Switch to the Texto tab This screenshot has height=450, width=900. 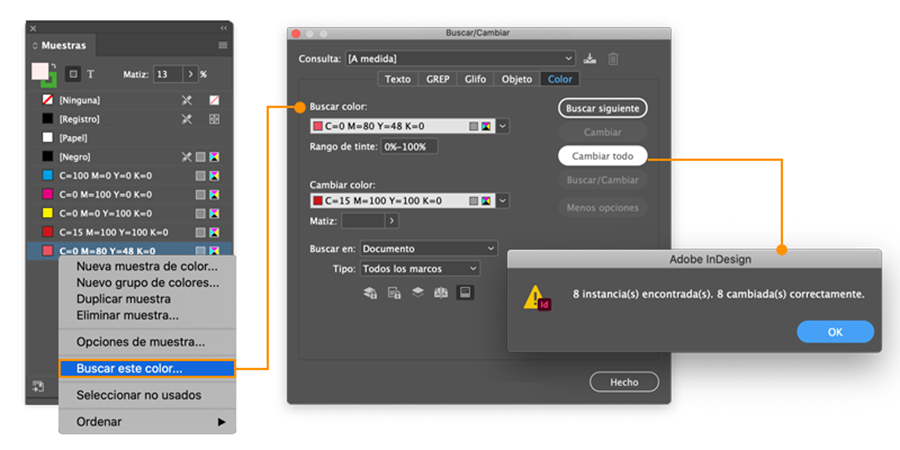(398, 79)
